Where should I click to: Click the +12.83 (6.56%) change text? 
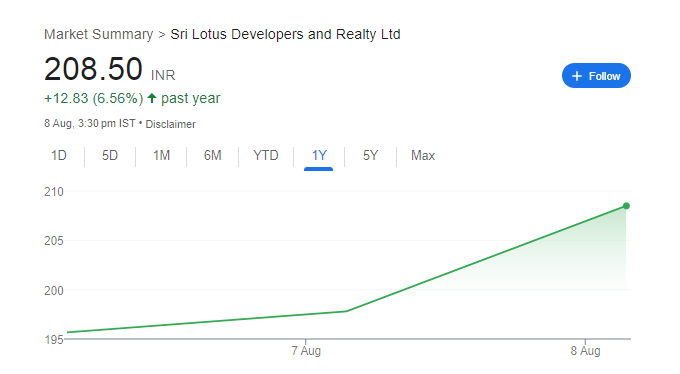coord(94,98)
